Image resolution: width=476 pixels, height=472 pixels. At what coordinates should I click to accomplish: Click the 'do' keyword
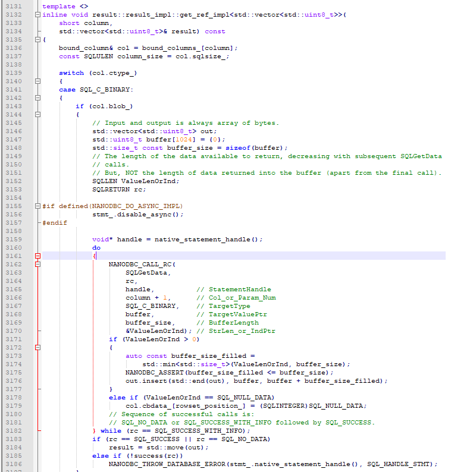96,247
